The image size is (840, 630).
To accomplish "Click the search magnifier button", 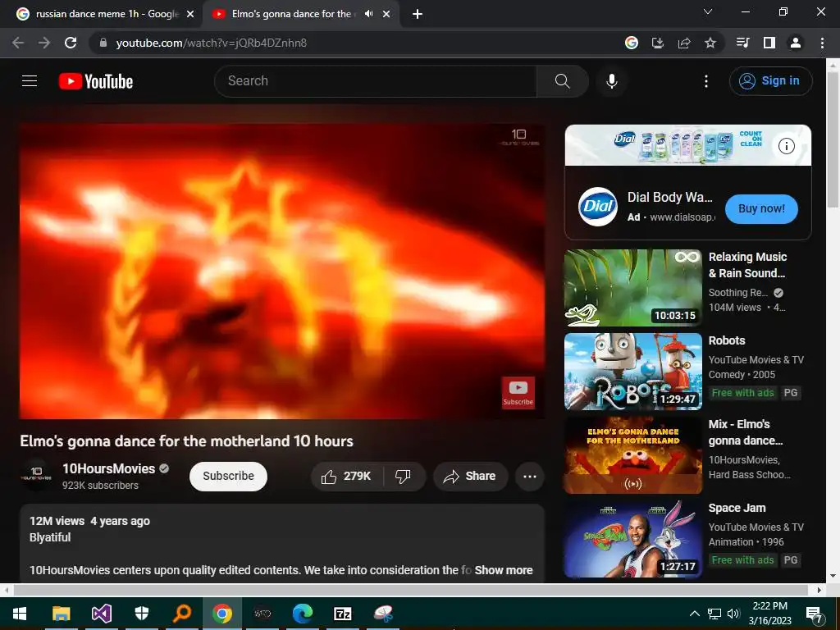I will [563, 81].
